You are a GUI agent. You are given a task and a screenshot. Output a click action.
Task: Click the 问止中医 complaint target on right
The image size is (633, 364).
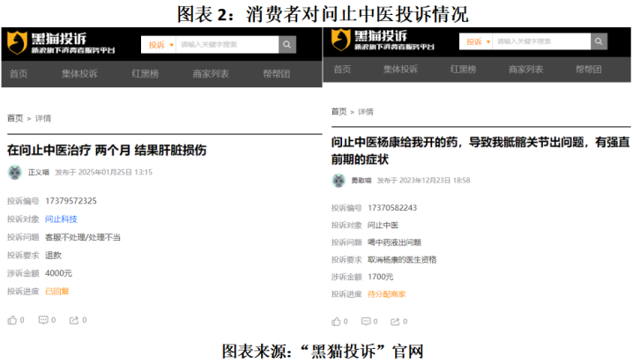point(383,225)
